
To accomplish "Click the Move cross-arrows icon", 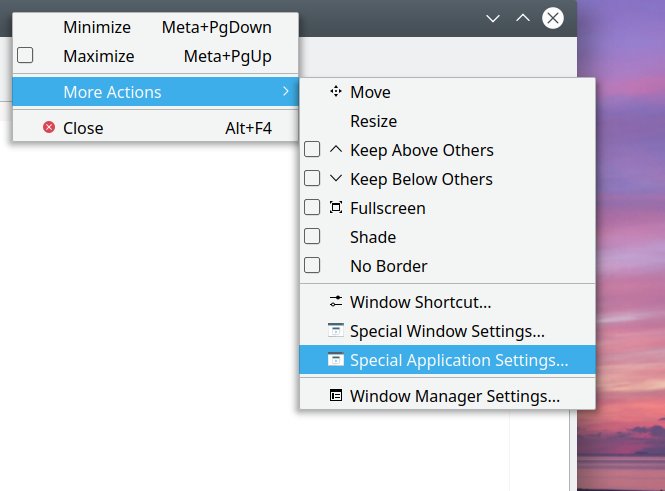I will tap(335, 92).
